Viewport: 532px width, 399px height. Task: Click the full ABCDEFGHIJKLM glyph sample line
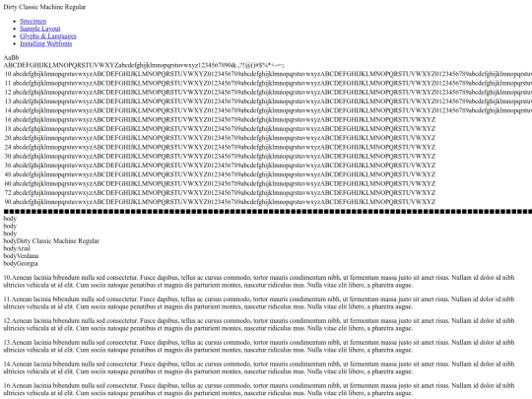click(144, 65)
